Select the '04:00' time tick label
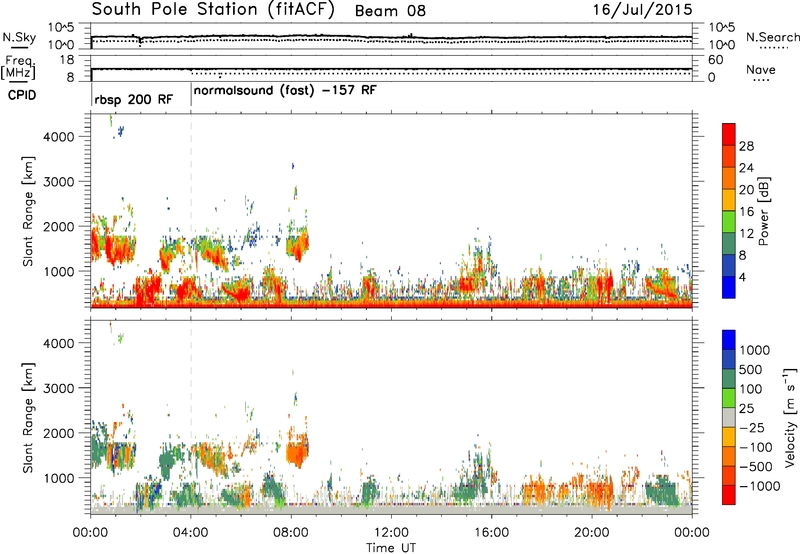The width and height of the screenshot is (800, 554). 191,533
